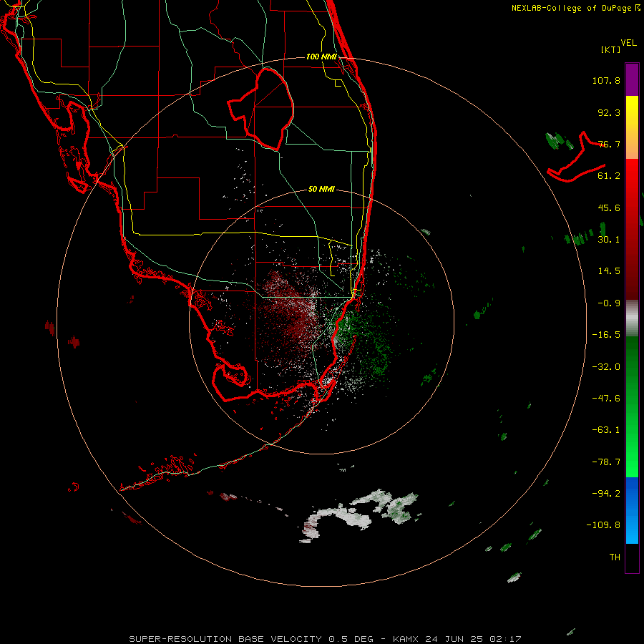Click the -32.0 legend value
Screen dimensions: 644x644
[606, 367]
